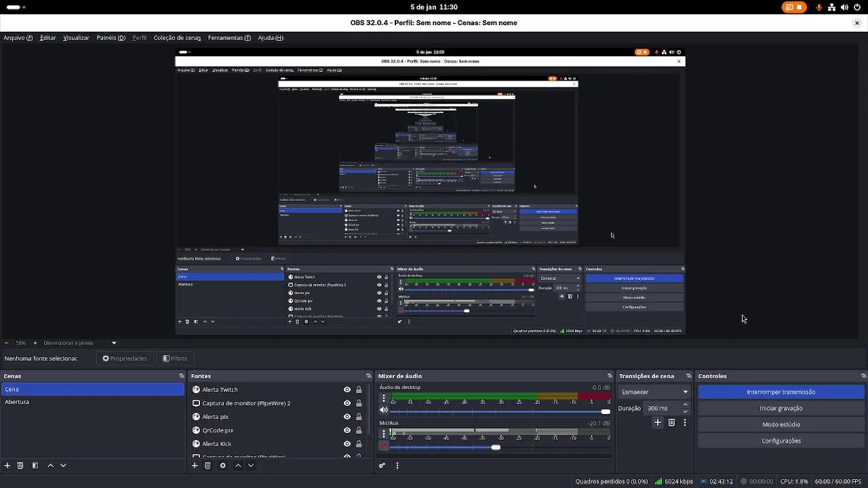Hide the Alerta Twitch source
868x488 pixels.
point(347,390)
